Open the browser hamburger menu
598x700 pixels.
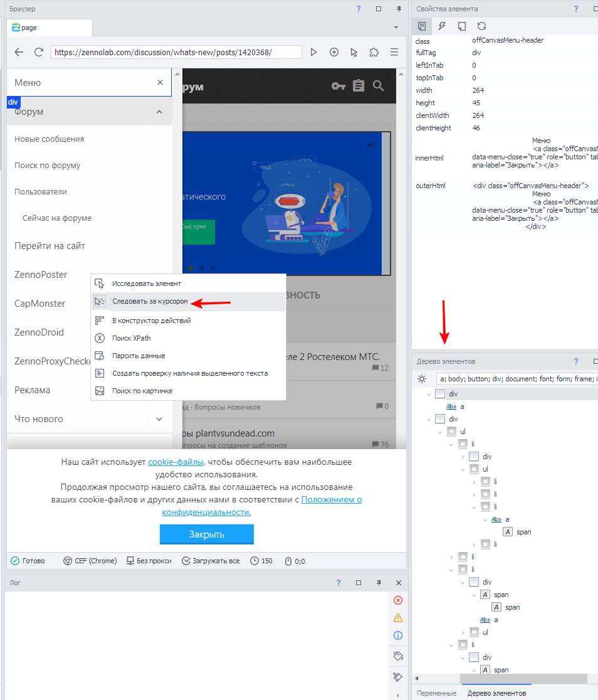pyautogui.click(x=394, y=52)
